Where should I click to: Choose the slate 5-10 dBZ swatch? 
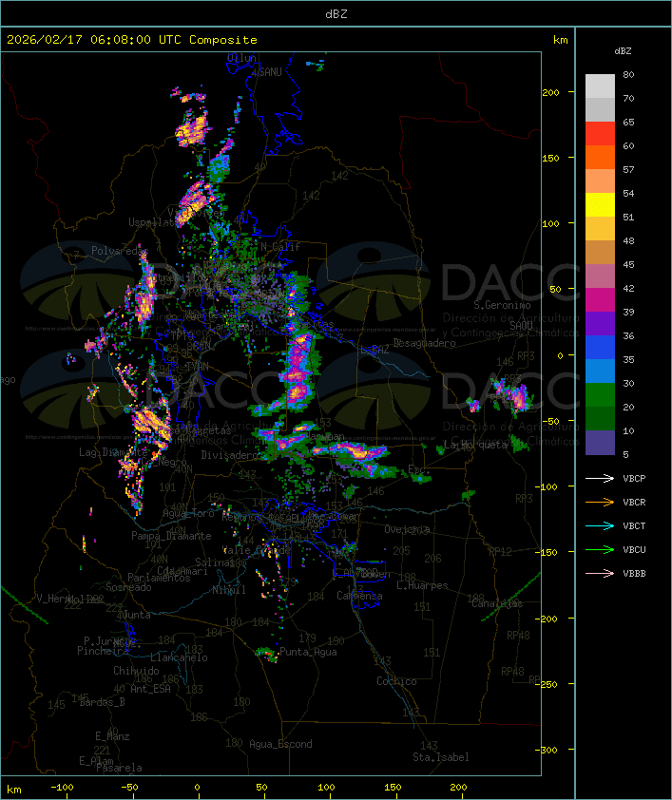point(600,443)
